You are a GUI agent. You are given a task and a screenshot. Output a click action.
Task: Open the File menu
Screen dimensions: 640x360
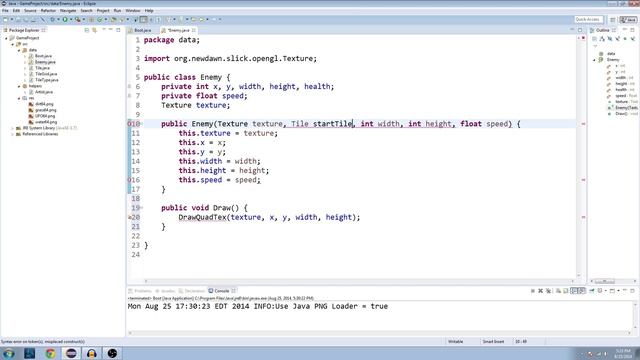tap(5, 11)
